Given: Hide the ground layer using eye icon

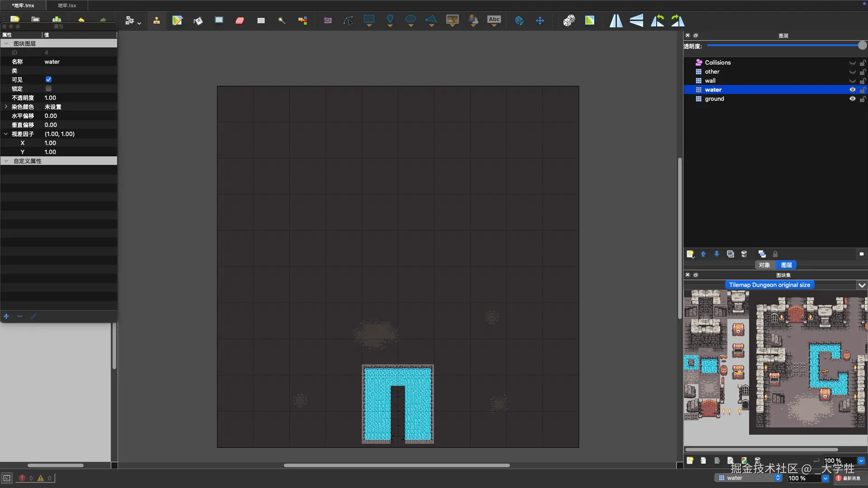Looking at the screenshot, I should (x=852, y=99).
